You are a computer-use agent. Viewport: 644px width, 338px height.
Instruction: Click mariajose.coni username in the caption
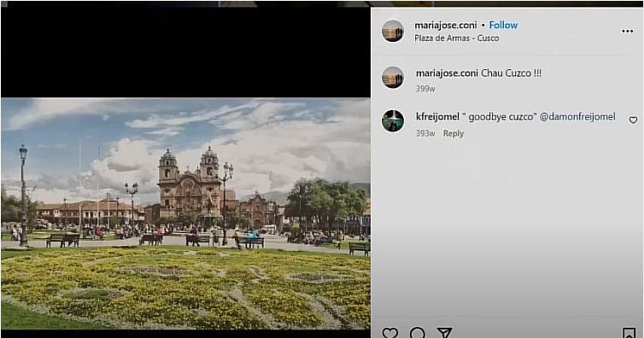pos(447,73)
